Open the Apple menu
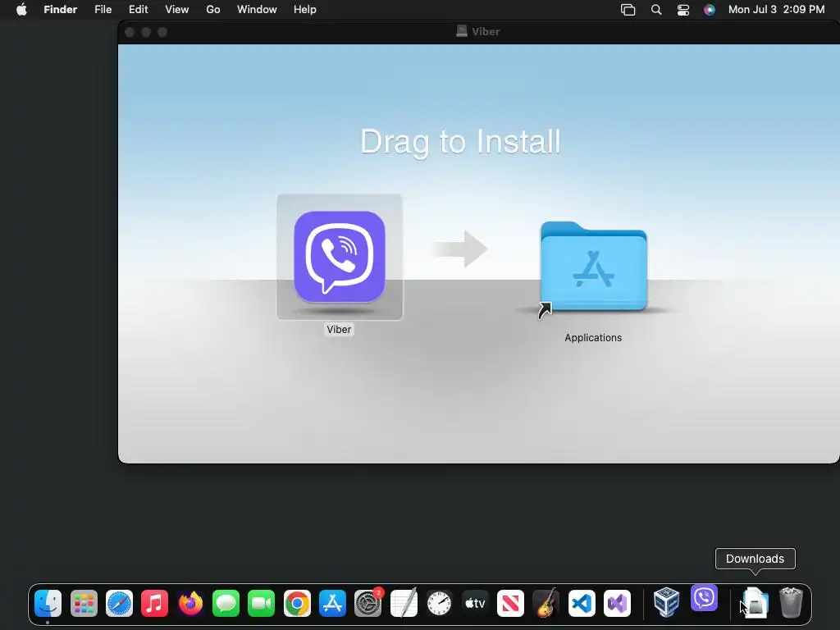Screen dimensions: 840x630 [x=21, y=10]
